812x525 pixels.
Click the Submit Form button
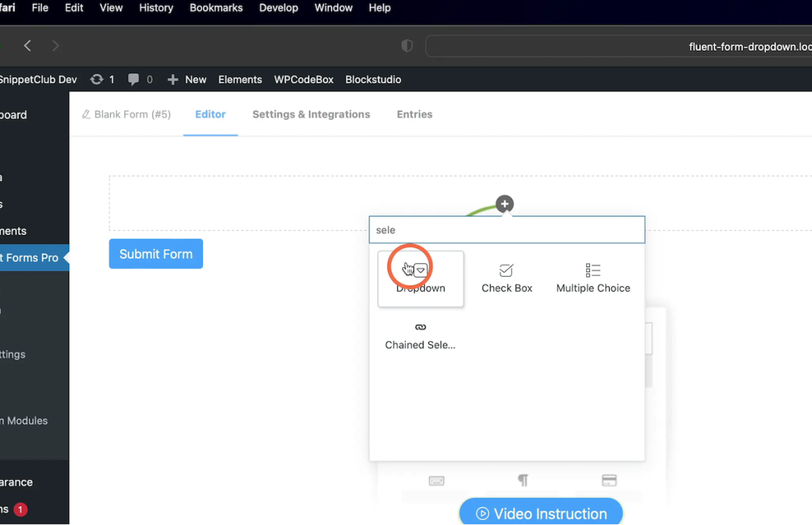pos(156,254)
